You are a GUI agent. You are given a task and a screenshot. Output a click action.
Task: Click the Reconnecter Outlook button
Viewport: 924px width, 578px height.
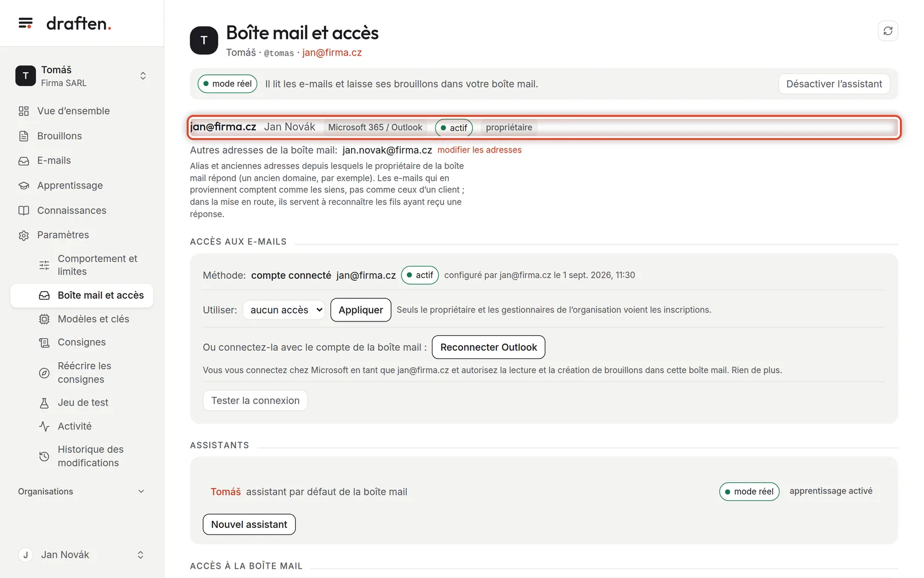(x=488, y=347)
